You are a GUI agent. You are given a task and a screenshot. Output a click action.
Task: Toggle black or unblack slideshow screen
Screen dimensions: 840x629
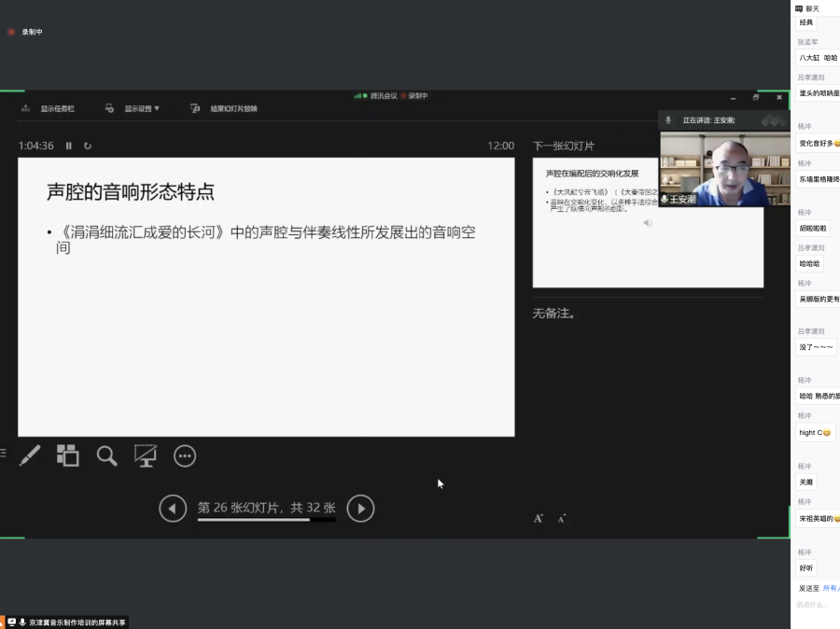coord(146,456)
